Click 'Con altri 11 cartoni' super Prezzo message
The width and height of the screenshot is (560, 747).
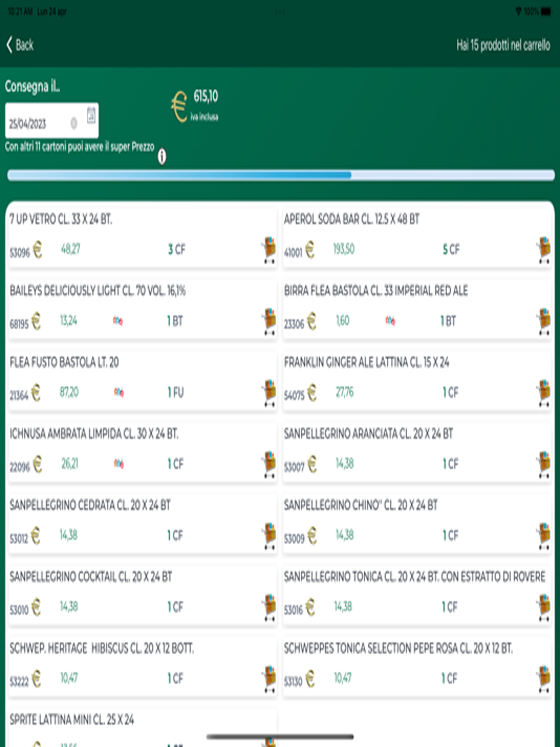point(80,147)
